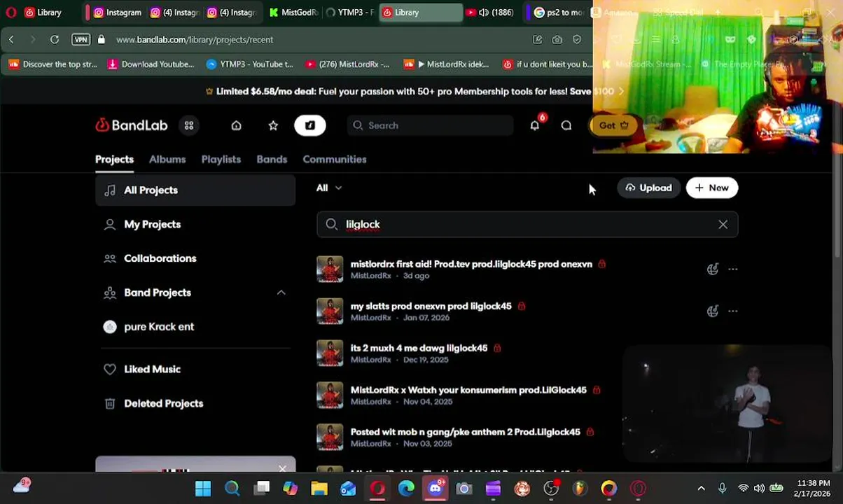Image resolution: width=843 pixels, height=504 pixels.
Task: Go back in the browser
Action: point(11,40)
